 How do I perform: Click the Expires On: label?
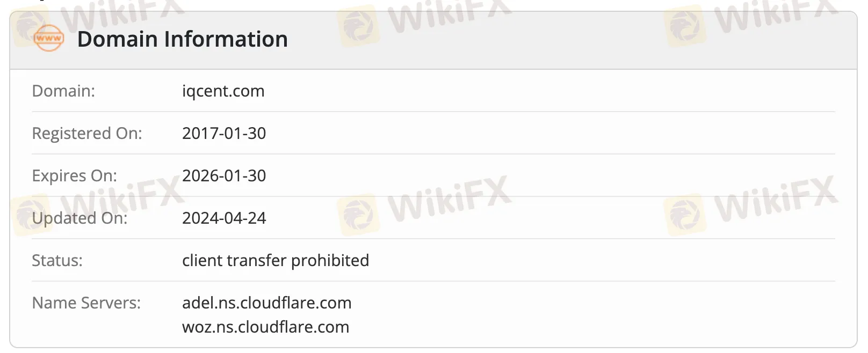tap(75, 176)
